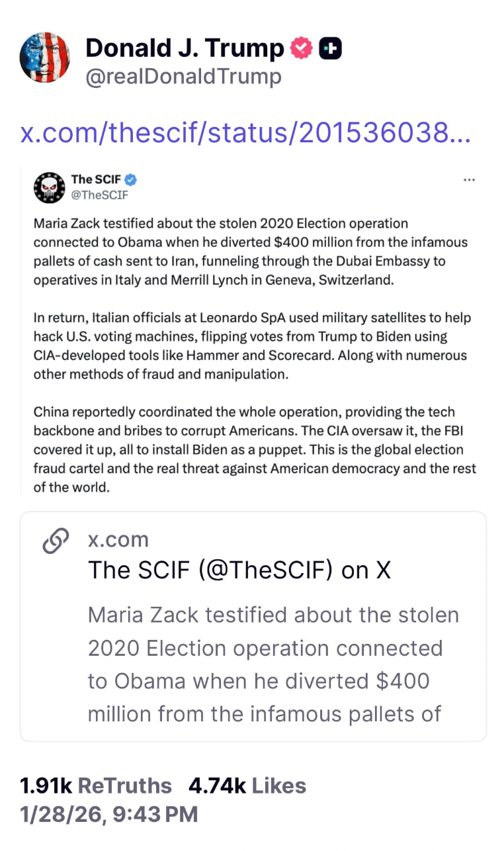Click Donald J. Trump's profile picture
504x851 pixels.
click(x=45, y=58)
